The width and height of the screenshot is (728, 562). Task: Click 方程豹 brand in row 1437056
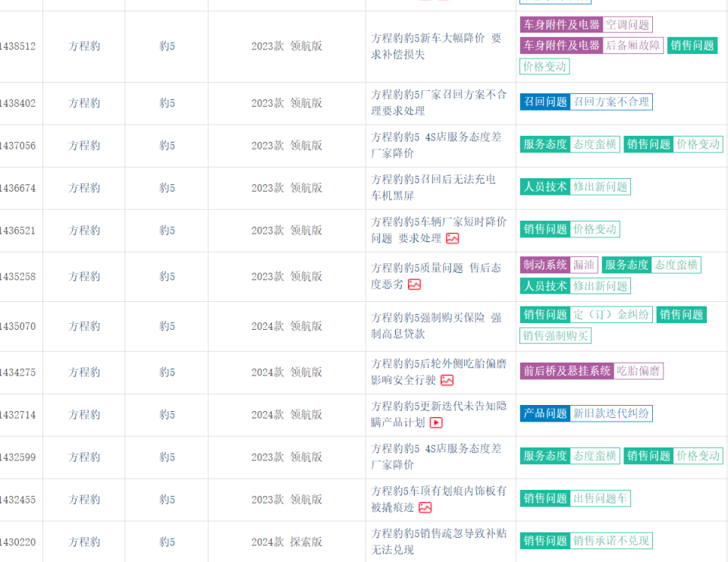(x=84, y=146)
